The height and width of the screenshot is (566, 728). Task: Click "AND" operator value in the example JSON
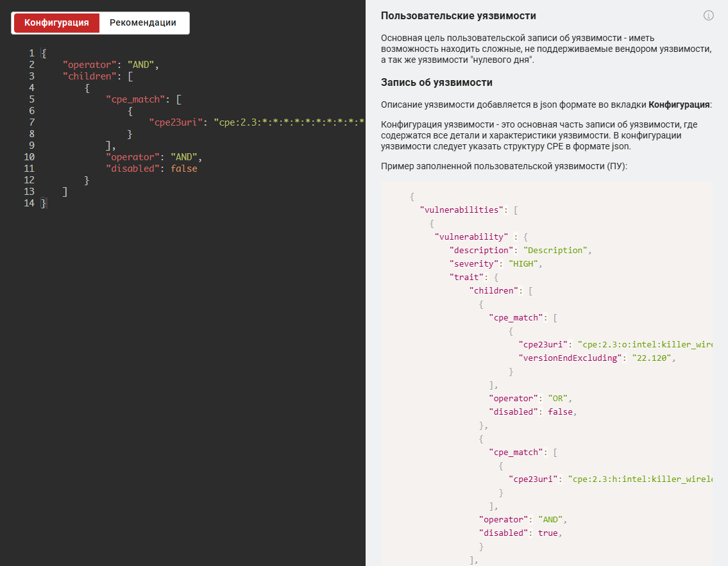pos(550,520)
